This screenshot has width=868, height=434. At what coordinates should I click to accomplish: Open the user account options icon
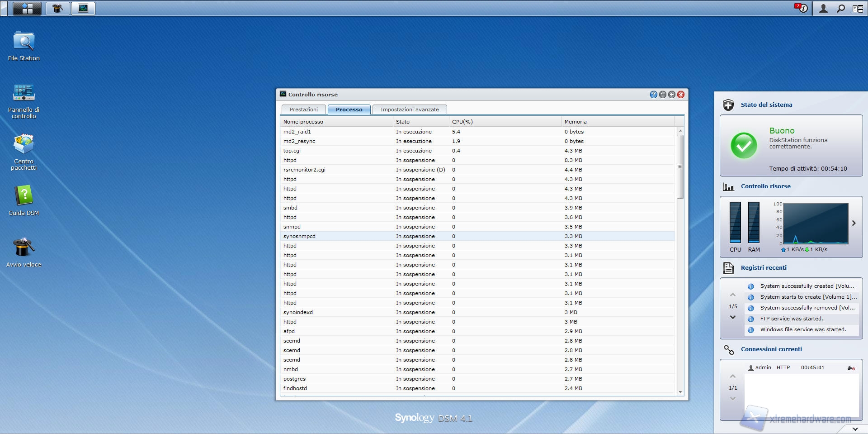click(x=823, y=9)
